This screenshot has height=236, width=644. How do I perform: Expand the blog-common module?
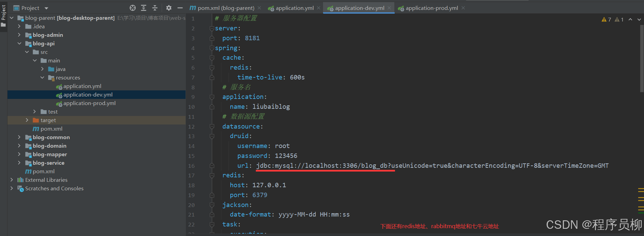[19, 137]
